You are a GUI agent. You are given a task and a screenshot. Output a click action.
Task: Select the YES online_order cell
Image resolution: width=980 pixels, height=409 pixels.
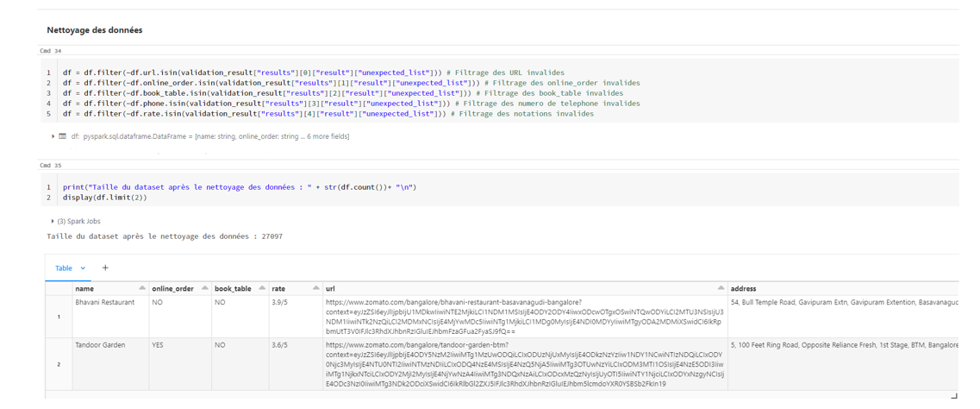click(179, 364)
